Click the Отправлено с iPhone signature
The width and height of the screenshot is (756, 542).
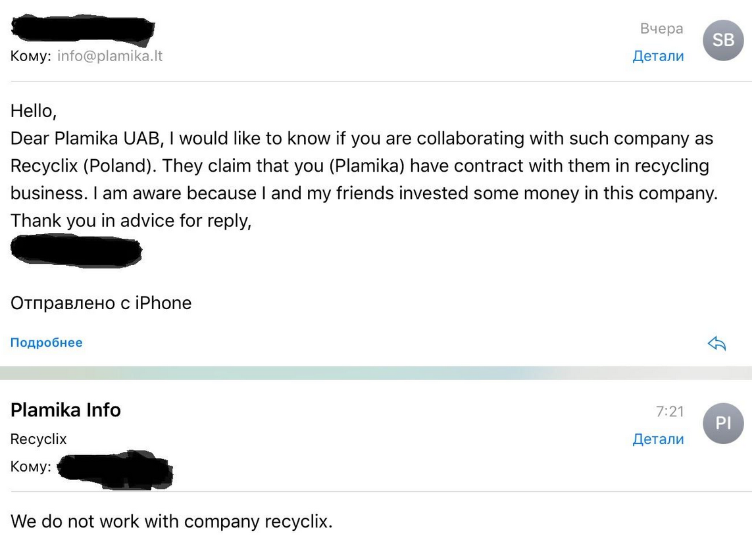pos(101,303)
